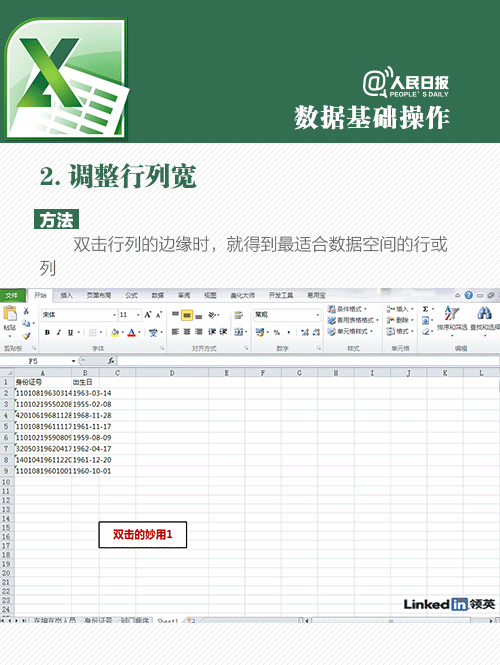Screen dimensions: 500x665
Task: Click the Paste clipboard icon
Action: 10,314
